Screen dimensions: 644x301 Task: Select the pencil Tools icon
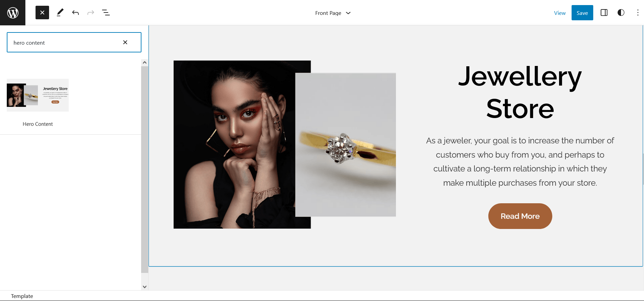60,13
